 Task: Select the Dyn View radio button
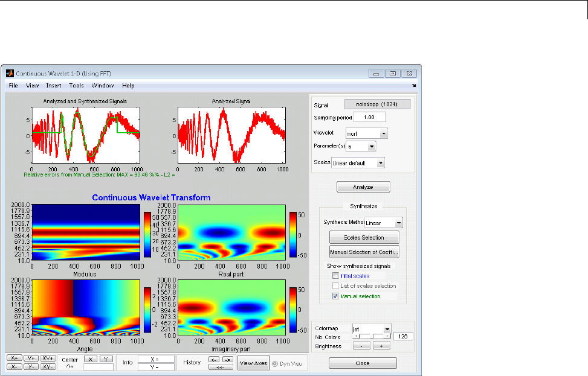click(x=275, y=363)
